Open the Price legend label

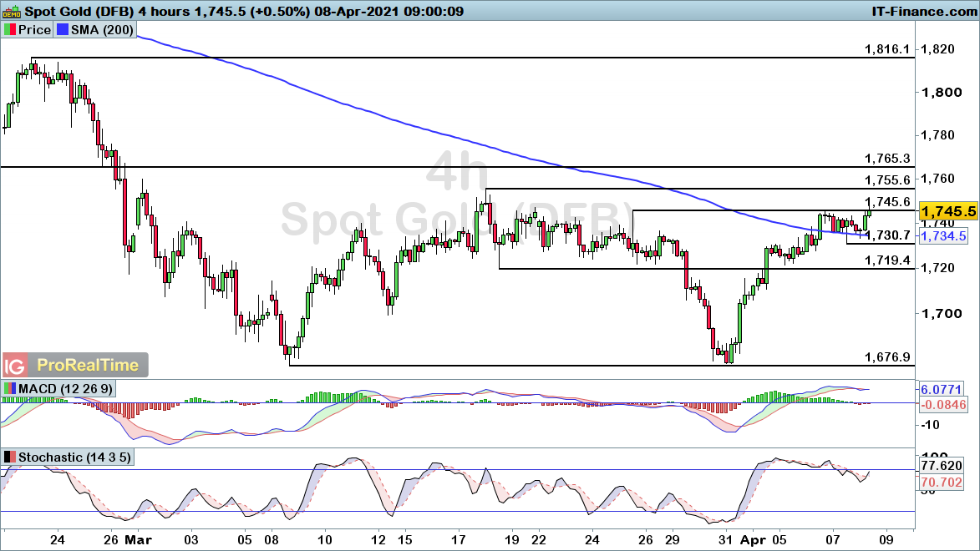(34, 29)
